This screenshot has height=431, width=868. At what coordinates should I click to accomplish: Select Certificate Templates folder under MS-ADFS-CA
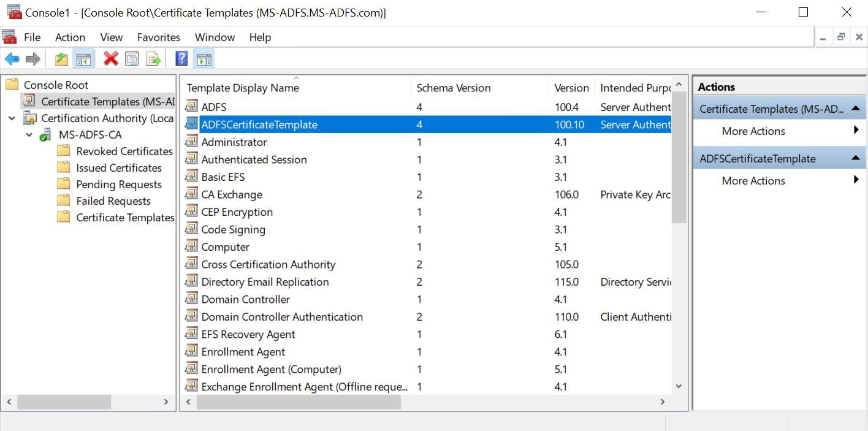[x=125, y=218]
